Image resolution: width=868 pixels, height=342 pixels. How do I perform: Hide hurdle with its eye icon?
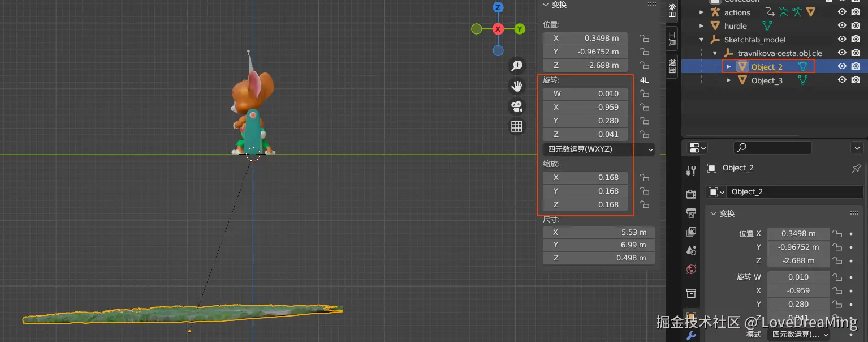tap(842, 25)
